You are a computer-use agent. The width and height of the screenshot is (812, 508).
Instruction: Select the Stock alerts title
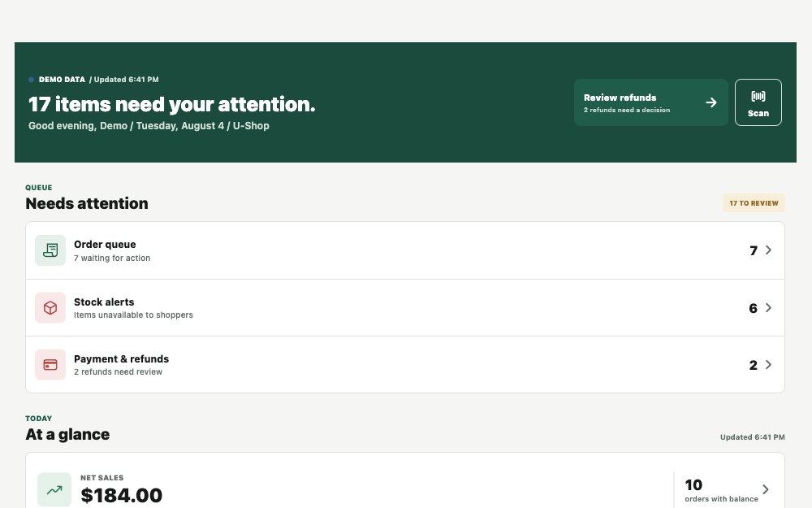click(104, 302)
